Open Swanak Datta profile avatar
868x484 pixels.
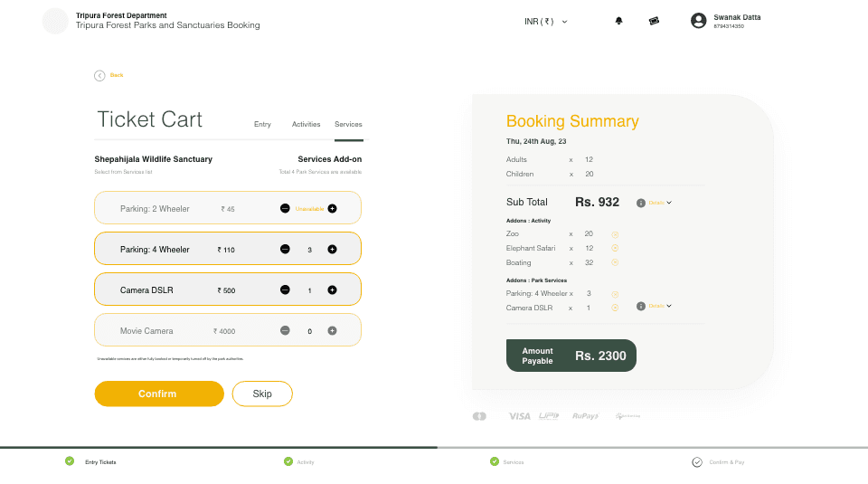pos(699,21)
